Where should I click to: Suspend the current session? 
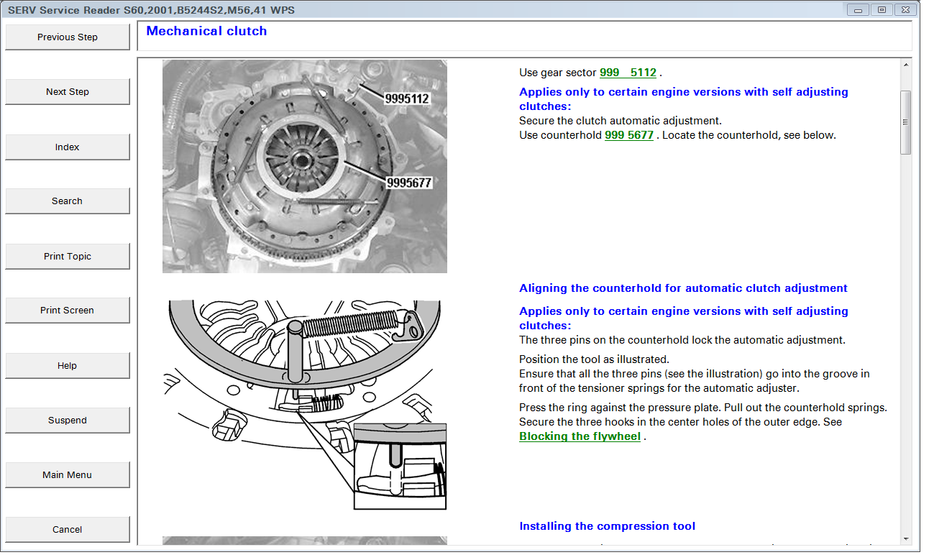point(68,420)
